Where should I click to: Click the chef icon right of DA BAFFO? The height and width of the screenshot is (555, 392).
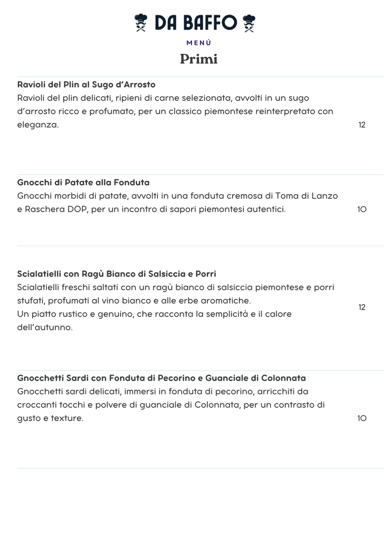pyautogui.click(x=249, y=23)
